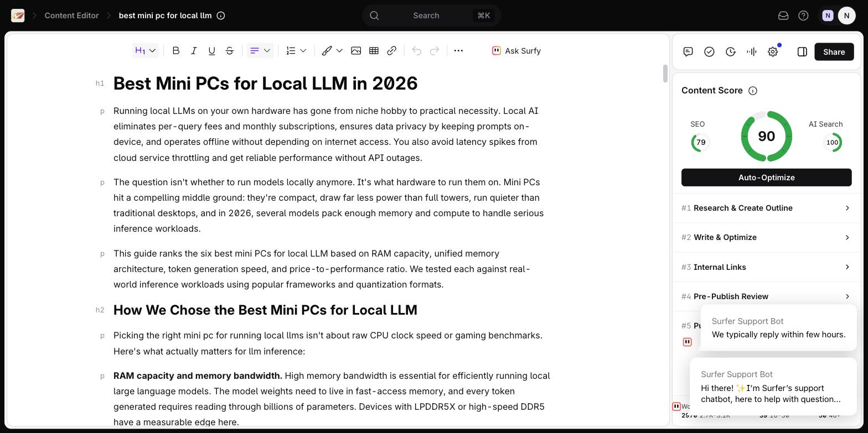Focus the Search field
This screenshot has height=433, width=868.
click(x=432, y=15)
